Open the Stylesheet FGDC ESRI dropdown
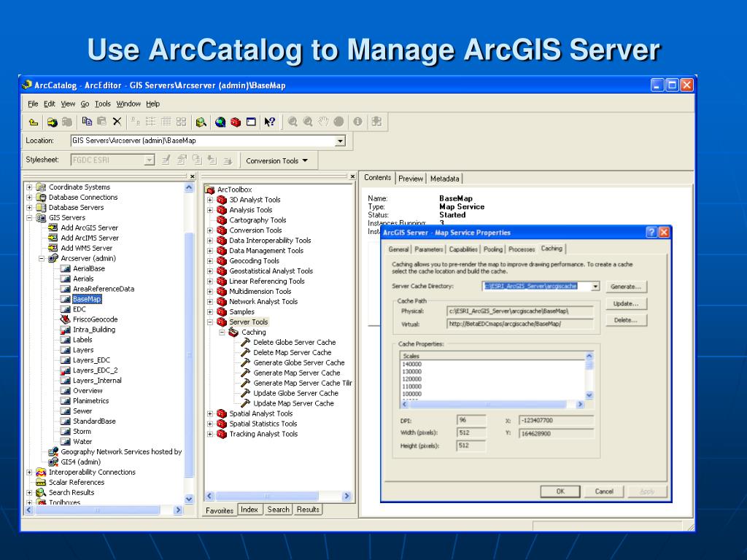This screenshot has height=560, width=747. 149,160
